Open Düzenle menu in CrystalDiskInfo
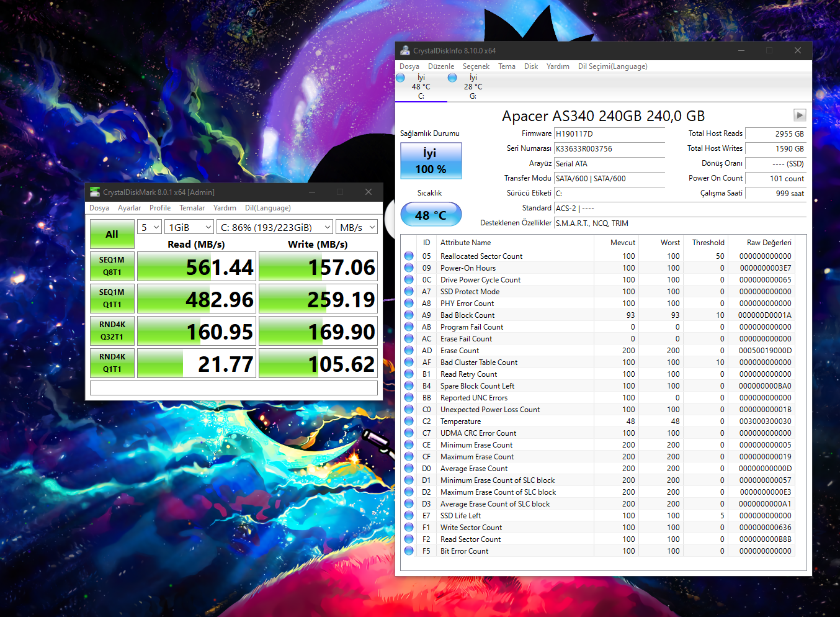Screen dimensions: 840x617 [x=441, y=66]
